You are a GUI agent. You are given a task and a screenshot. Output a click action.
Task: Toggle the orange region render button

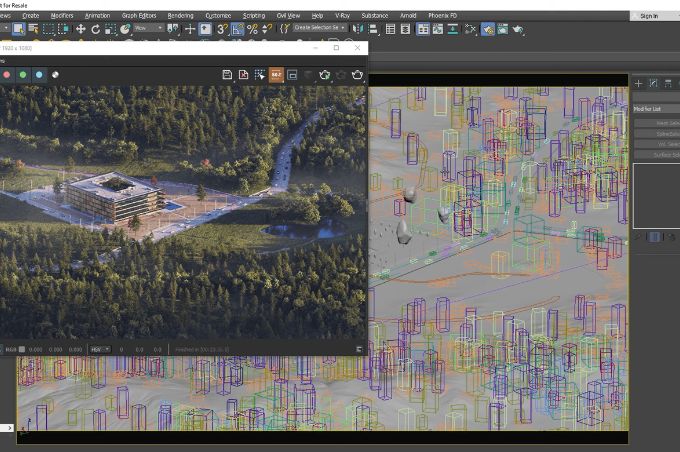click(276, 75)
